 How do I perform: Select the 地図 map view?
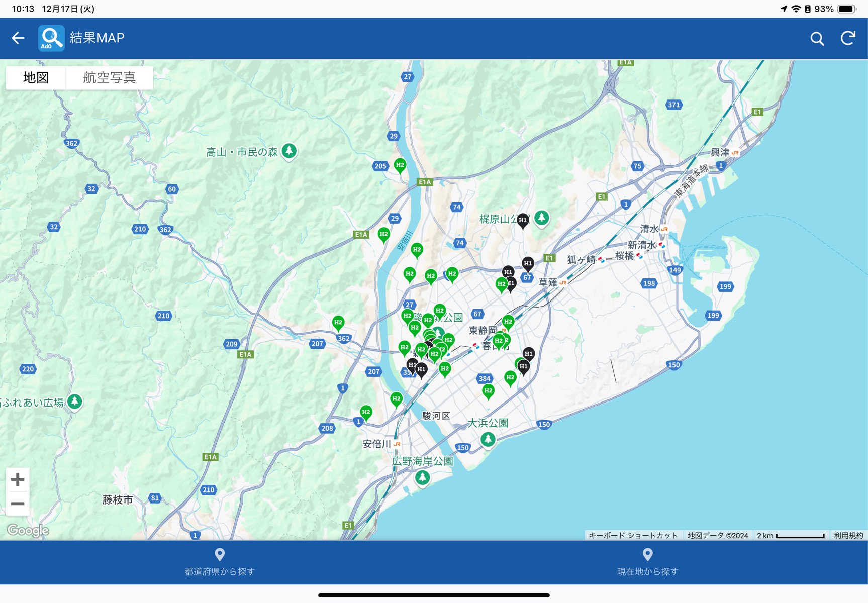[x=36, y=78]
